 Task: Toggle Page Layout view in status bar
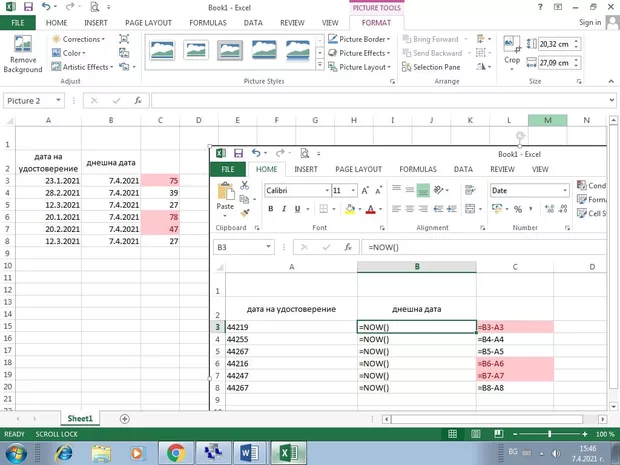[476, 434]
